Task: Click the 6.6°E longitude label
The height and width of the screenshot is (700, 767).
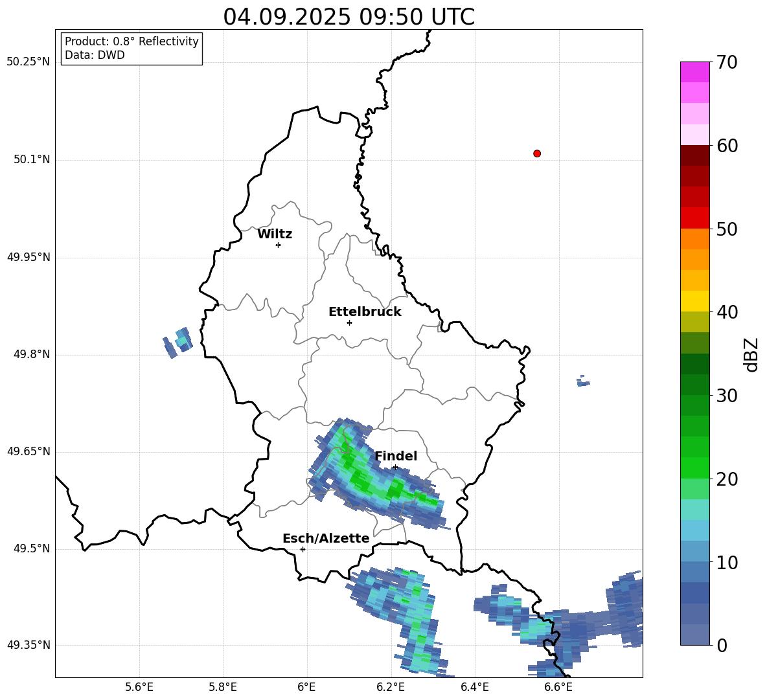Action: tap(558, 687)
